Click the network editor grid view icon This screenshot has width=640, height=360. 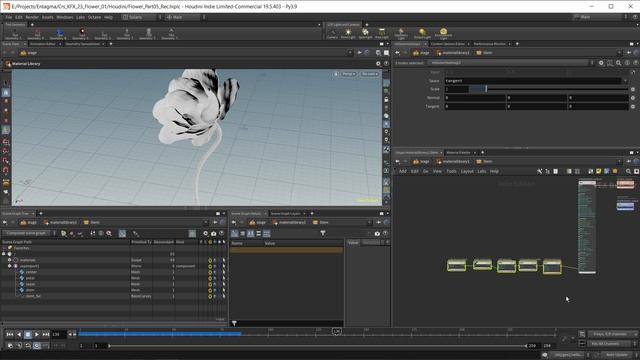pos(578,171)
